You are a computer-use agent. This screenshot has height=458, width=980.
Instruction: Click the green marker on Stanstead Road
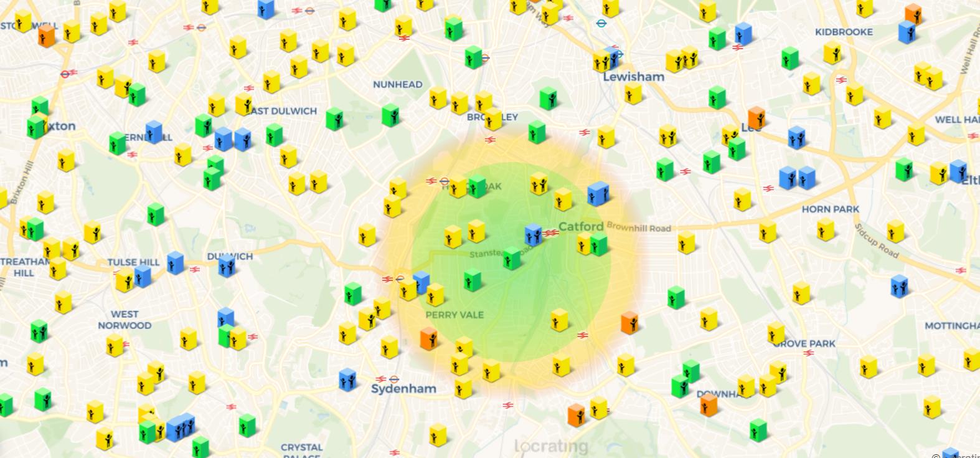pyautogui.click(x=511, y=258)
